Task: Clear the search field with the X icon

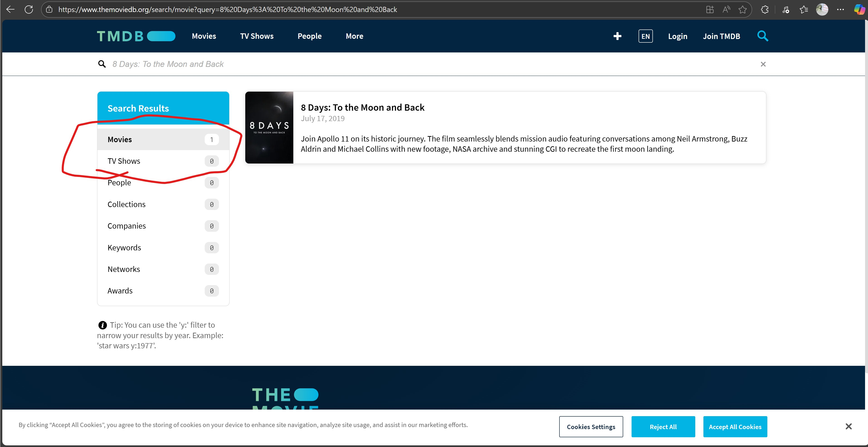Action: coord(763,64)
